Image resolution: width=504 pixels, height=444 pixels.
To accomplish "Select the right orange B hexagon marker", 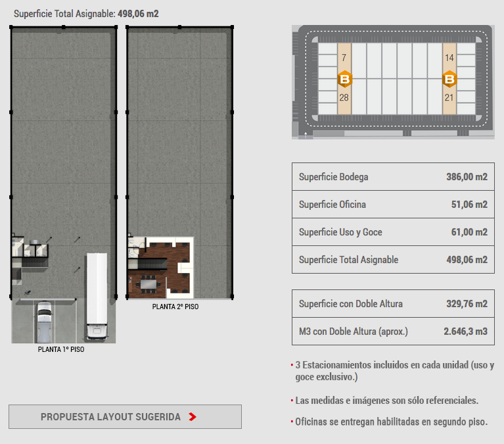I will pyautogui.click(x=449, y=80).
